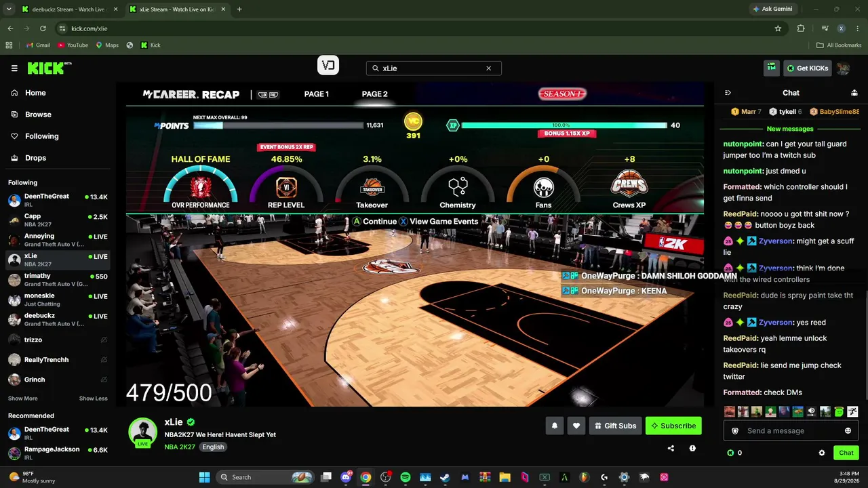
Task: Open the Kick bookmark in bookmarks bar
Action: [x=151, y=45]
